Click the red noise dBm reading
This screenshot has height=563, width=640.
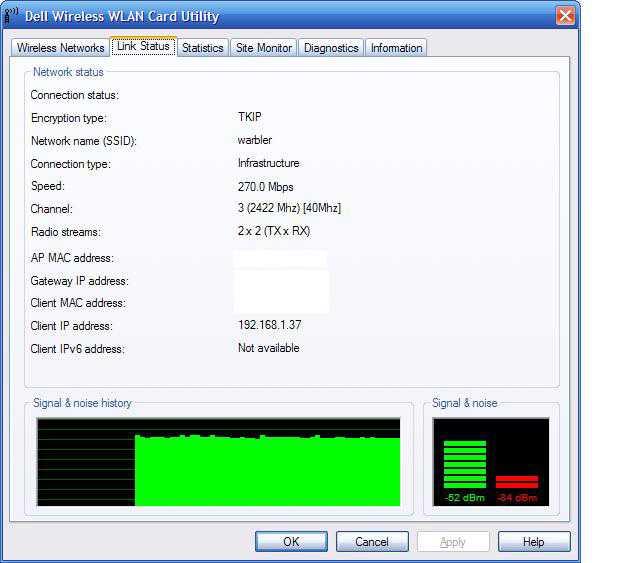517,498
